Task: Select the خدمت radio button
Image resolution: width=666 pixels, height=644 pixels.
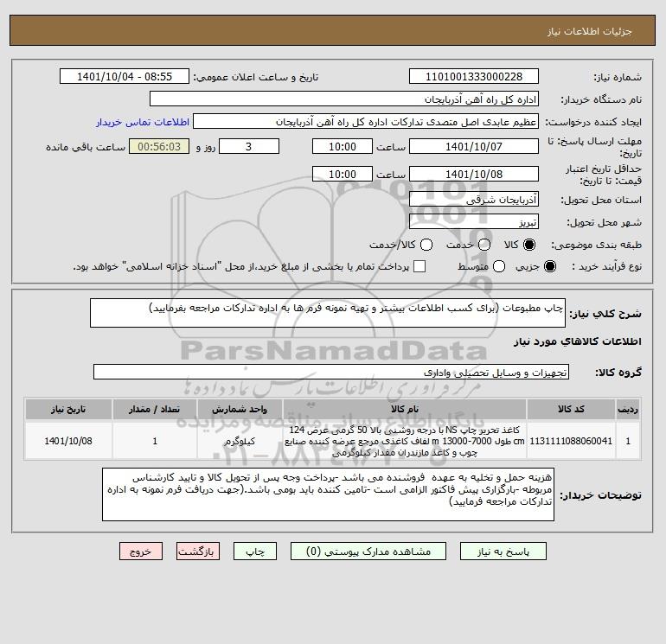Action: tap(484, 245)
